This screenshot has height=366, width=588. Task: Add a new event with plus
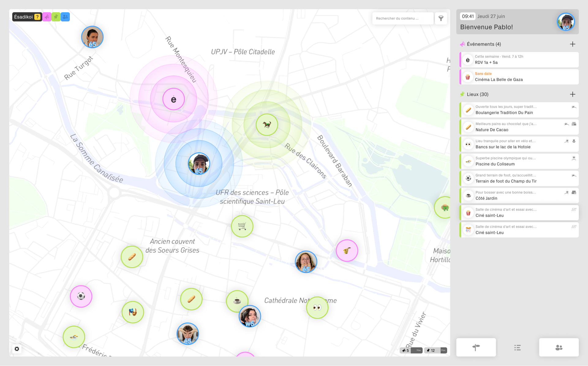[572, 44]
